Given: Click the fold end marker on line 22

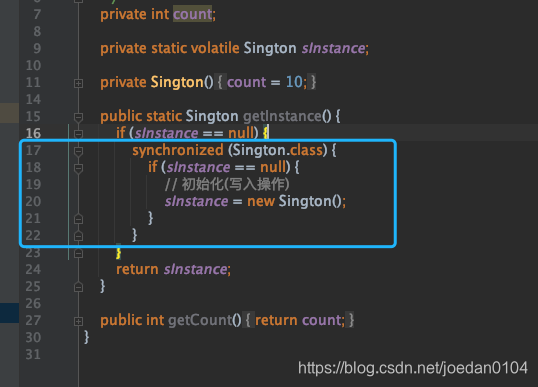Looking at the screenshot, I should (x=78, y=236).
